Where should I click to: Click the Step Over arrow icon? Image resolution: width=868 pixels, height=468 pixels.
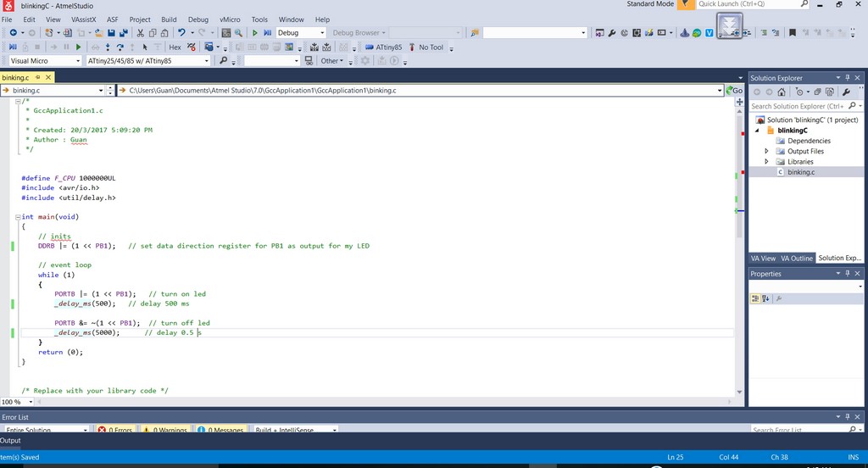pos(120,47)
